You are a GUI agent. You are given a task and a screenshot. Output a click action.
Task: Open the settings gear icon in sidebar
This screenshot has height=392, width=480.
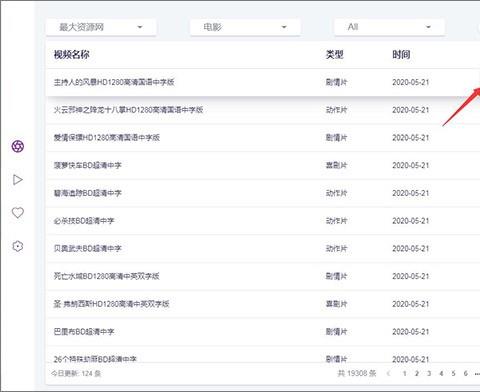pos(18,246)
